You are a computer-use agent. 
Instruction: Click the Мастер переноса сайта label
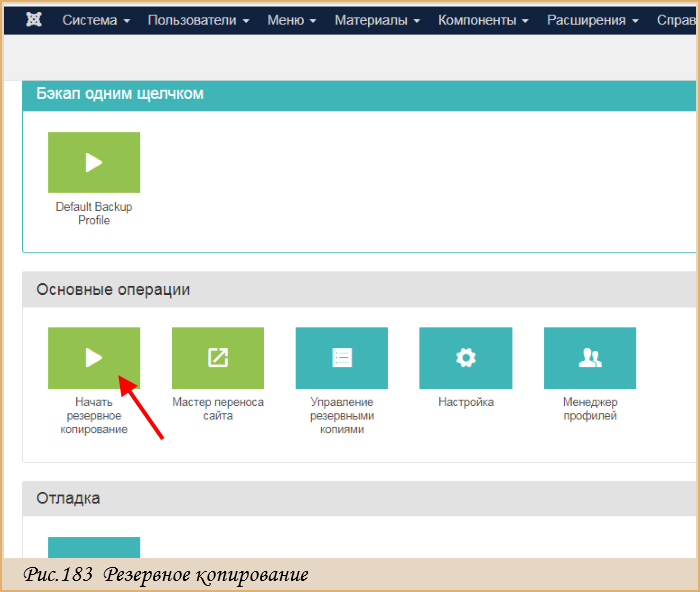click(x=218, y=409)
